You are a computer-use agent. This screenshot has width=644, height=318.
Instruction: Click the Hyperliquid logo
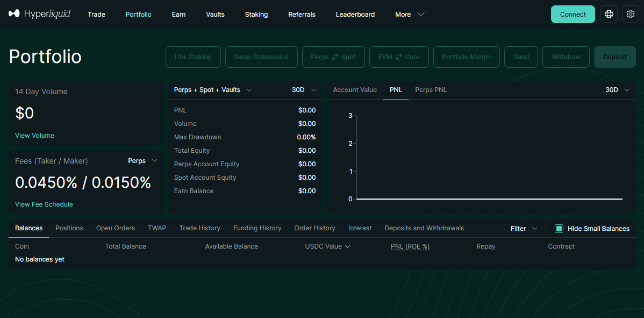(39, 14)
